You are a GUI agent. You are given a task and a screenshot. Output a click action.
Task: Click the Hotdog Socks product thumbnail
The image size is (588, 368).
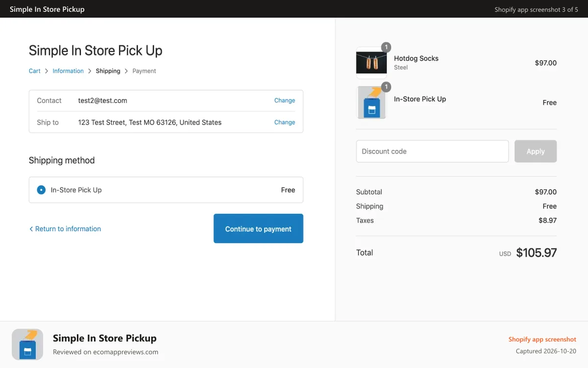pos(371,63)
